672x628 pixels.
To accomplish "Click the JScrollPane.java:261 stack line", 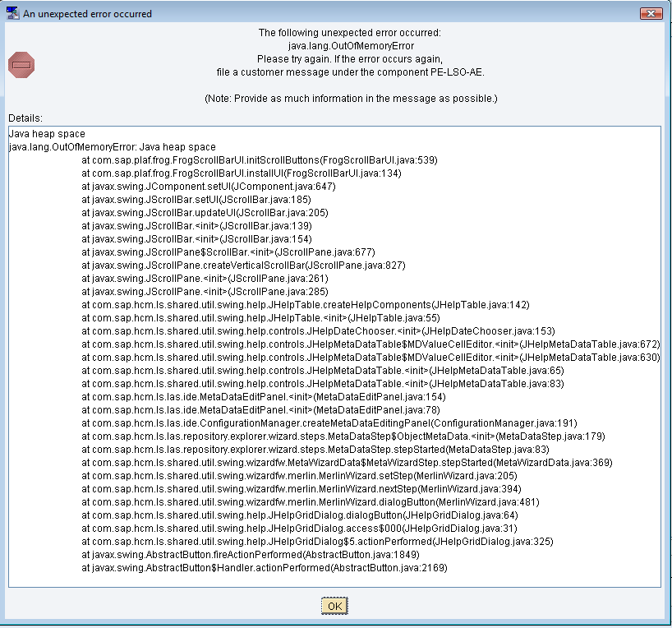I will tap(205, 279).
